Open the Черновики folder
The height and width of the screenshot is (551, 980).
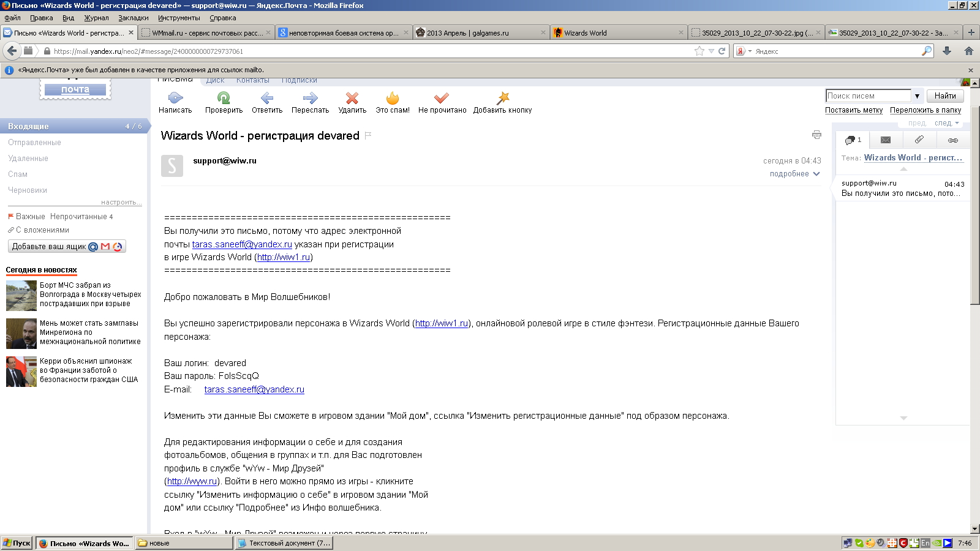28,190
